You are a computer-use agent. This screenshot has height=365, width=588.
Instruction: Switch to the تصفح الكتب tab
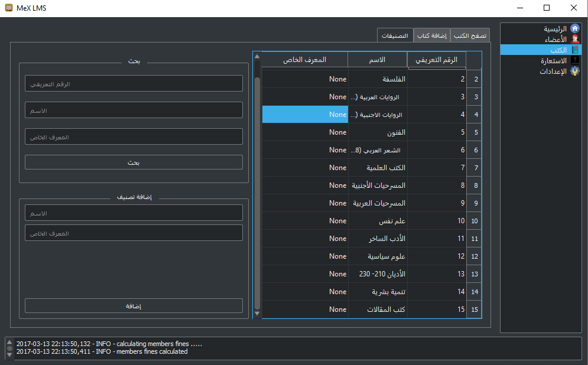470,35
